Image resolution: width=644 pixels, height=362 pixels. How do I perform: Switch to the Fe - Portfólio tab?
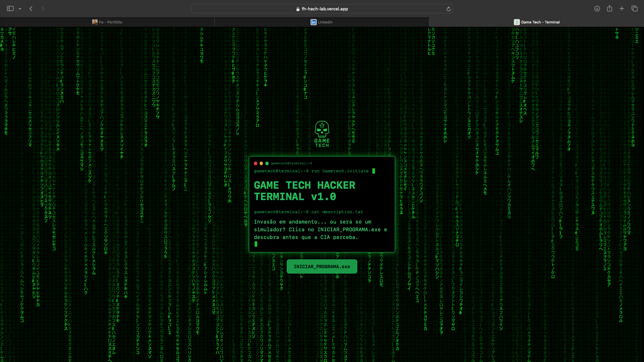point(107,22)
